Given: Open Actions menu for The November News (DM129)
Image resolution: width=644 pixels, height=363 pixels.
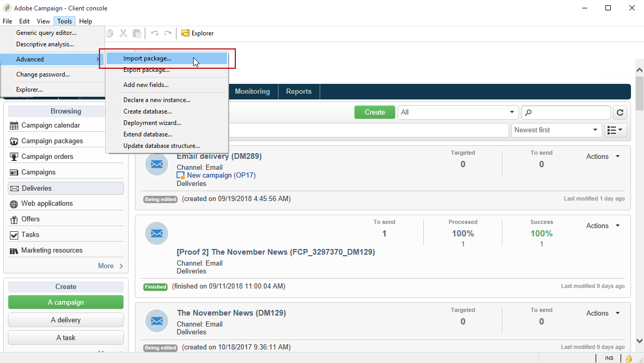Looking at the screenshot, I should (x=603, y=314).
